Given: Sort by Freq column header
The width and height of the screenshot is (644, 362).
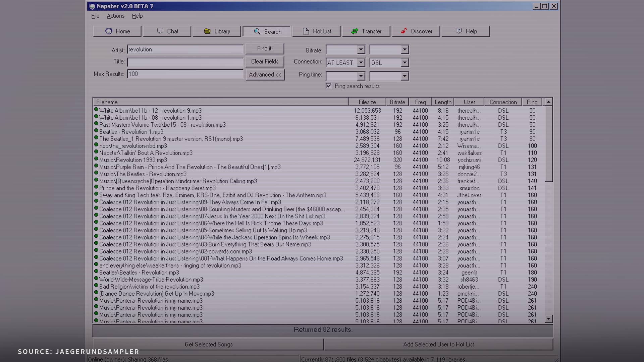Looking at the screenshot, I should click(x=420, y=102).
